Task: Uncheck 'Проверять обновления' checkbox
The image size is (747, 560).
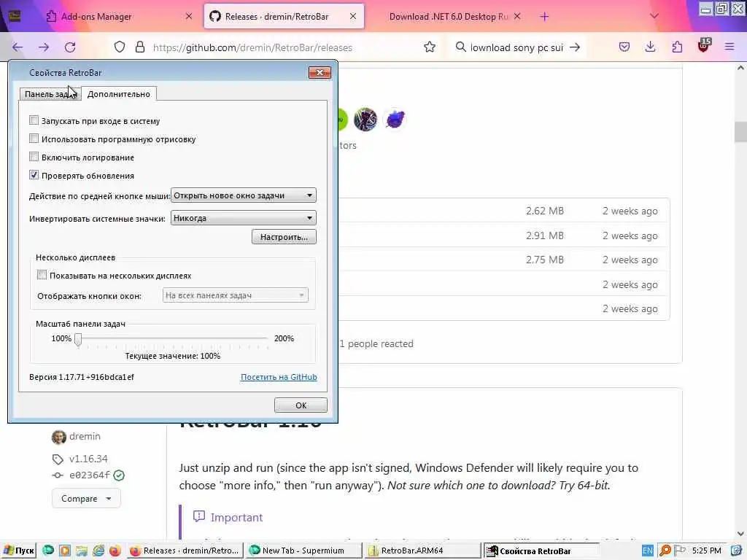Action: (x=34, y=175)
